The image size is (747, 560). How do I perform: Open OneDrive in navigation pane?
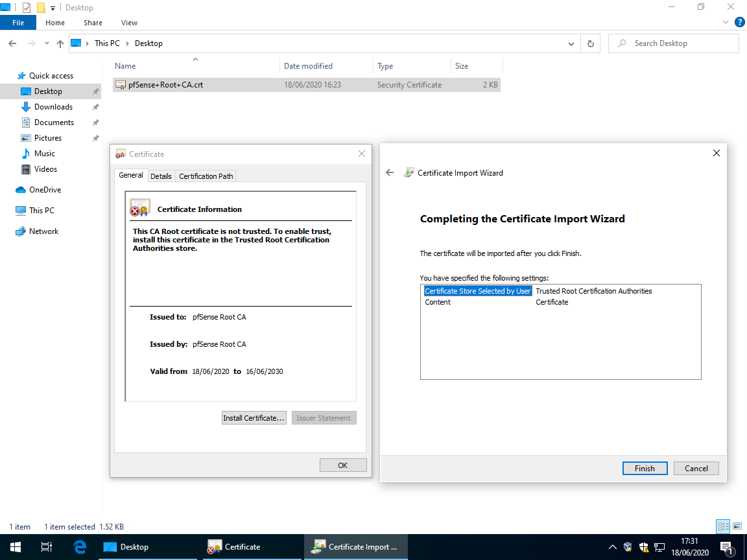pos(45,189)
